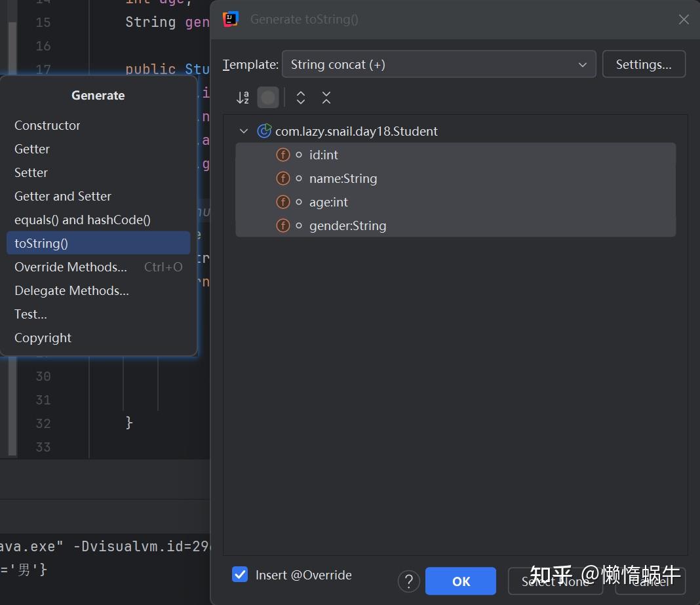Image resolution: width=700 pixels, height=605 pixels.
Task: Choose Constructor from the Generate menu
Action: pyautogui.click(x=98, y=125)
